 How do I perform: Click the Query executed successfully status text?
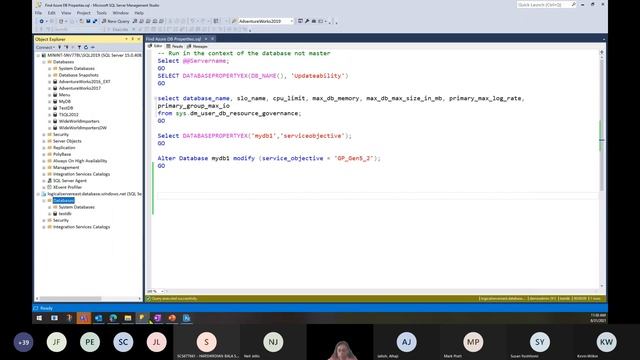pyautogui.click(x=174, y=299)
